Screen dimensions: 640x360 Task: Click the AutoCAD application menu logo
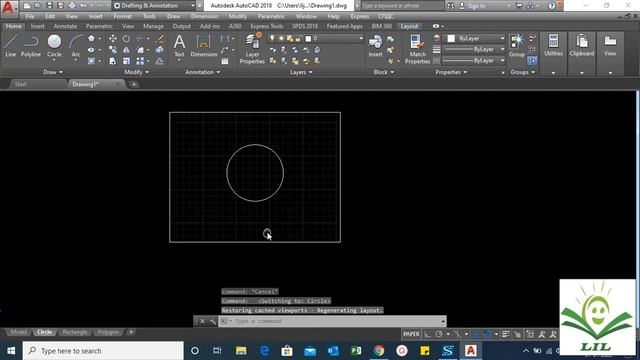click(x=8, y=8)
